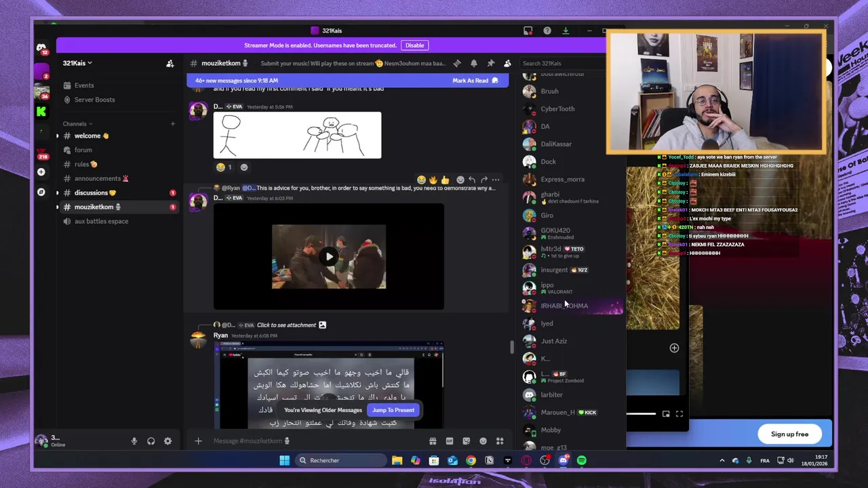The height and width of the screenshot is (488, 868).
Task: Click Mark As Read
Action: tap(475, 81)
